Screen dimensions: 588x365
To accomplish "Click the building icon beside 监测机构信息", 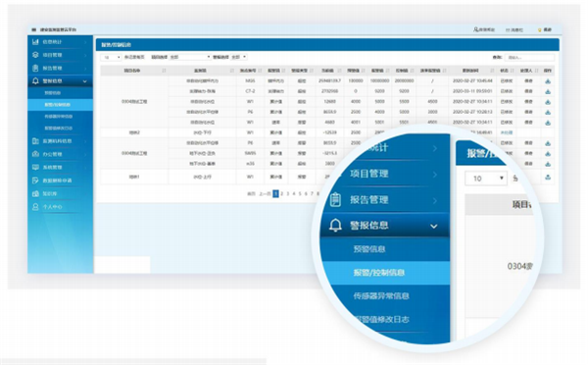I will [35, 141].
